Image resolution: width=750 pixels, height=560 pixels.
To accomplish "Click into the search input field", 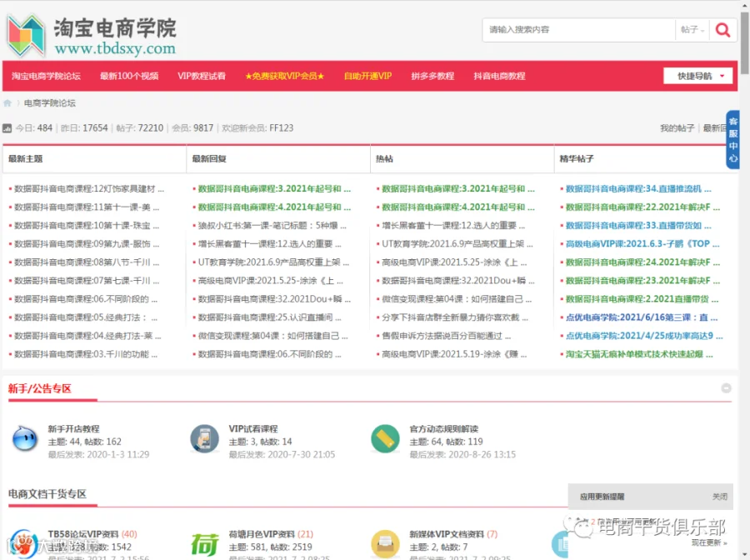I will [x=579, y=30].
